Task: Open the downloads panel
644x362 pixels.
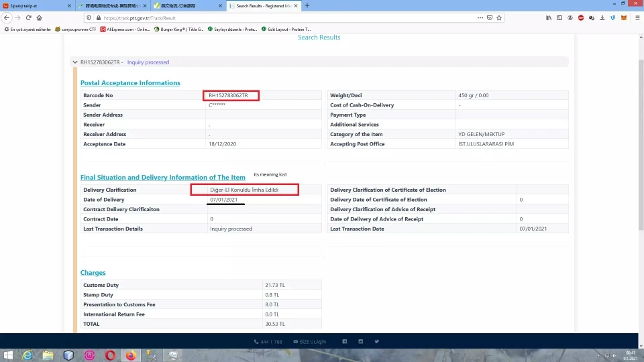Action: pos(602,17)
